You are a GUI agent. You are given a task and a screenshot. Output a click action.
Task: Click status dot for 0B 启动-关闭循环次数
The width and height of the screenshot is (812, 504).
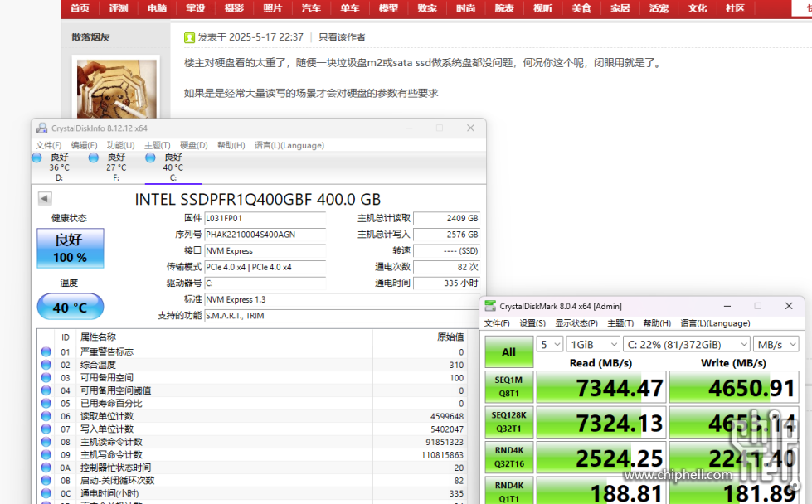[x=46, y=480]
